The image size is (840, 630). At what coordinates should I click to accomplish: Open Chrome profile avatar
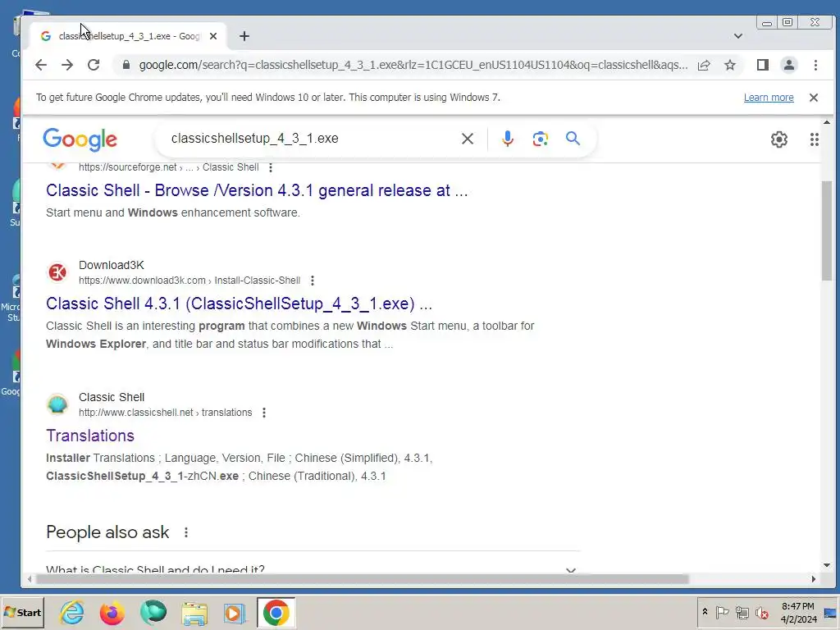coord(789,66)
